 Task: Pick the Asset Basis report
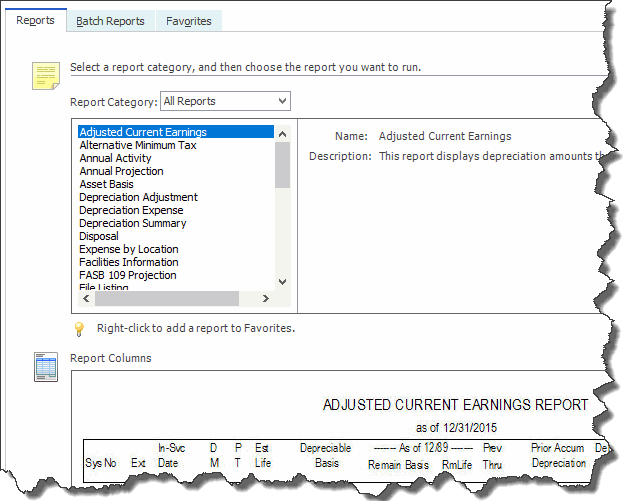[107, 184]
